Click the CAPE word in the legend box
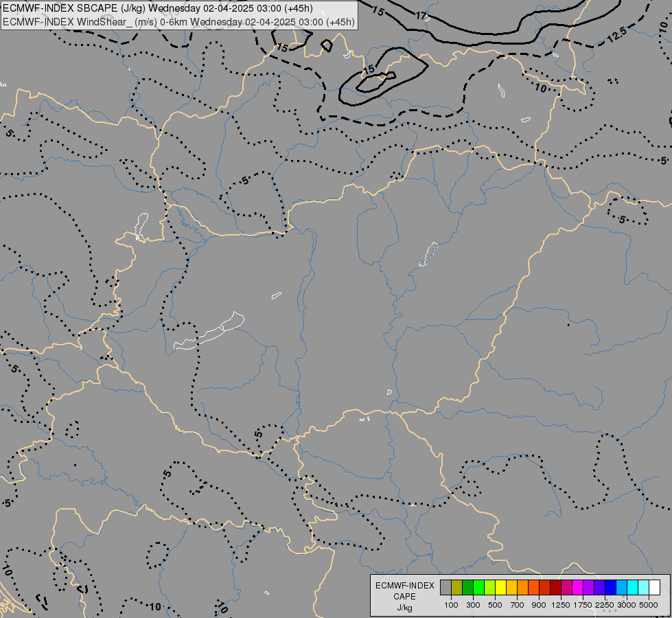This screenshot has width=672, height=618. click(404, 597)
